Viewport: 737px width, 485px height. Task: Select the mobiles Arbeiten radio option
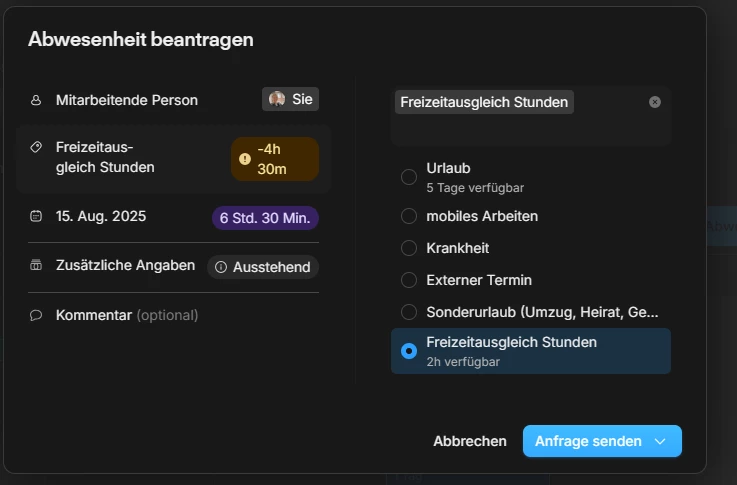pyautogui.click(x=409, y=216)
